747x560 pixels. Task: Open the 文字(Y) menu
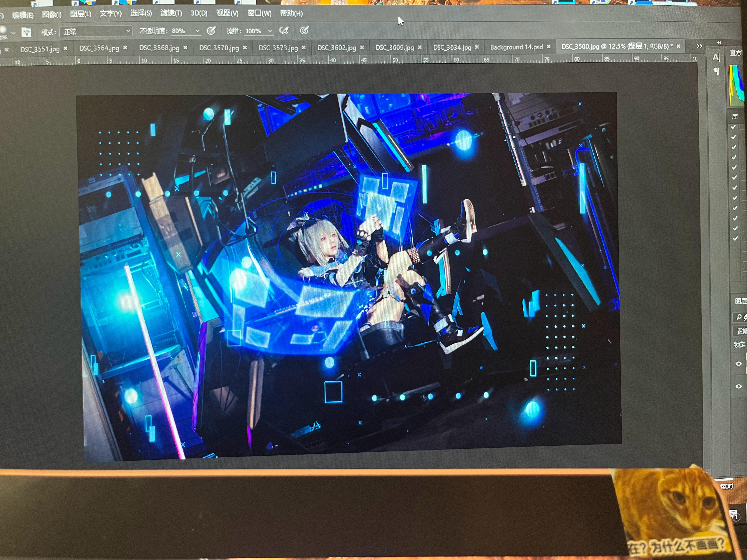[110, 14]
